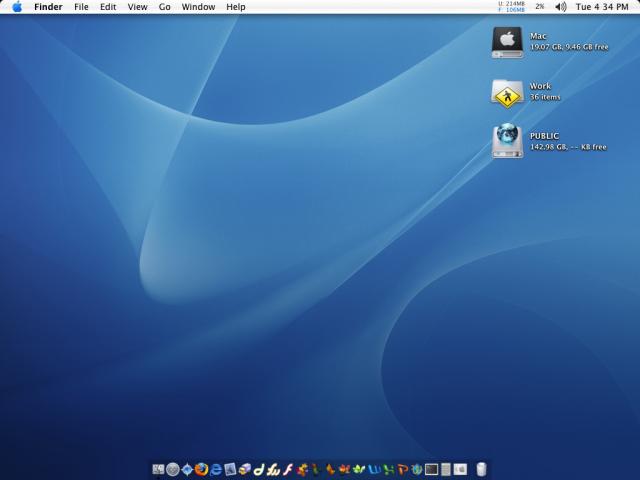Open Finder from the dock
This screenshot has width=640, height=480.
point(158,469)
